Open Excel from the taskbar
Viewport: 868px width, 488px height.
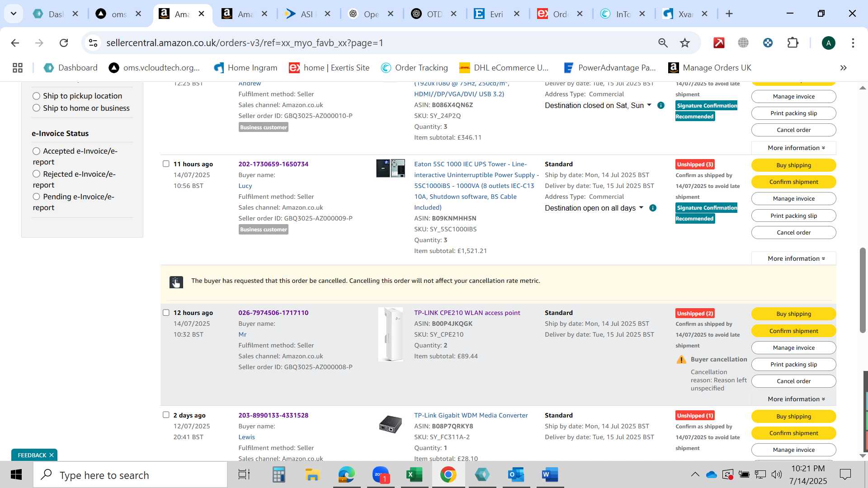(x=414, y=475)
